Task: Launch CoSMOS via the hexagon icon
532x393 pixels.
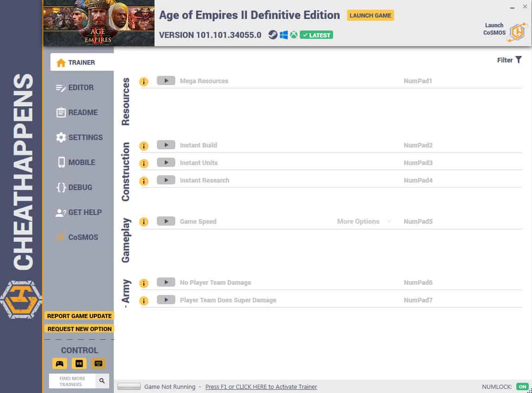Action: point(517,32)
